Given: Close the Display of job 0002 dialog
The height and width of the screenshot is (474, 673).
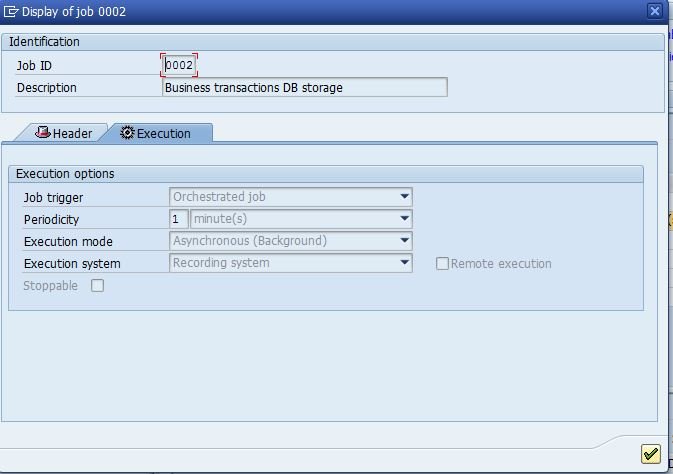Looking at the screenshot, I should [655, 11].
